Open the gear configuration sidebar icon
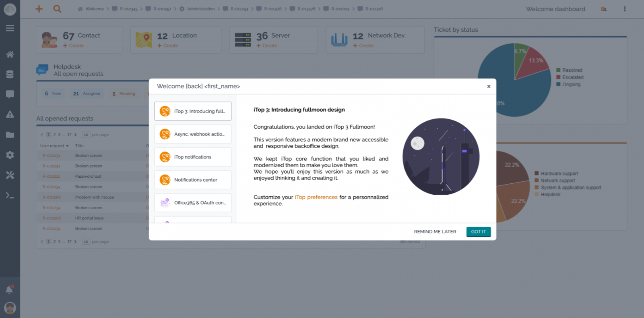The image size is (644, 318). (x=10, y=155)
